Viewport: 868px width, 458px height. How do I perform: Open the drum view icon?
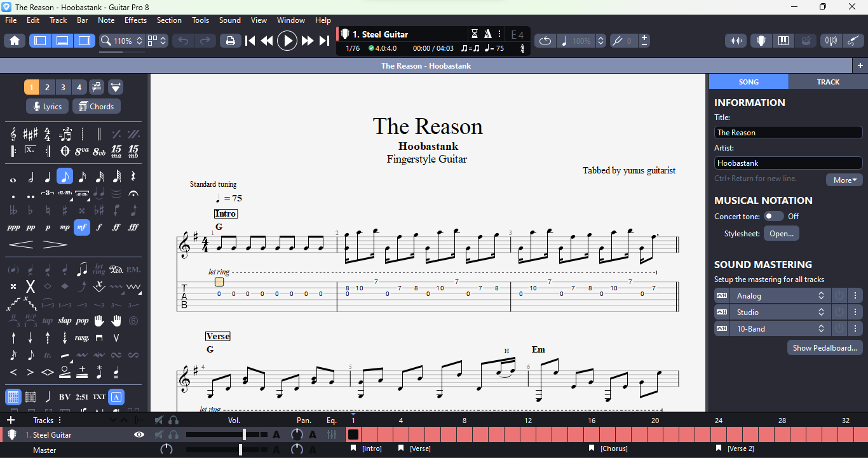(x=806, y=41)
